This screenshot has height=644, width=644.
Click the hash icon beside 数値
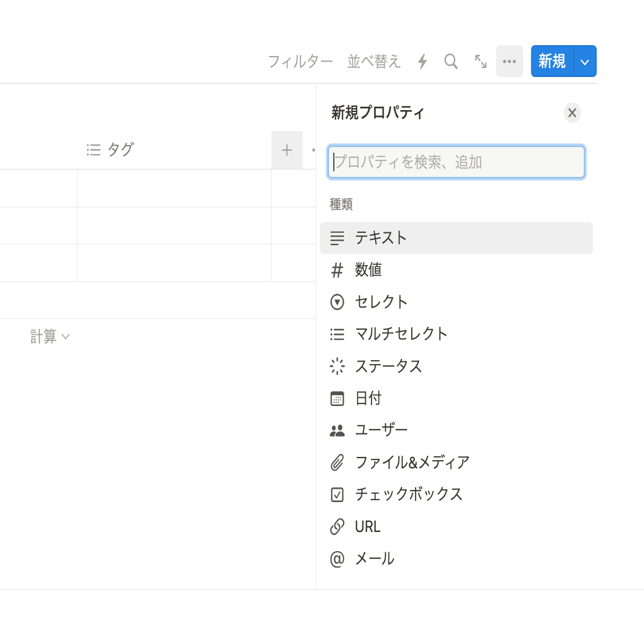[337, 270]
